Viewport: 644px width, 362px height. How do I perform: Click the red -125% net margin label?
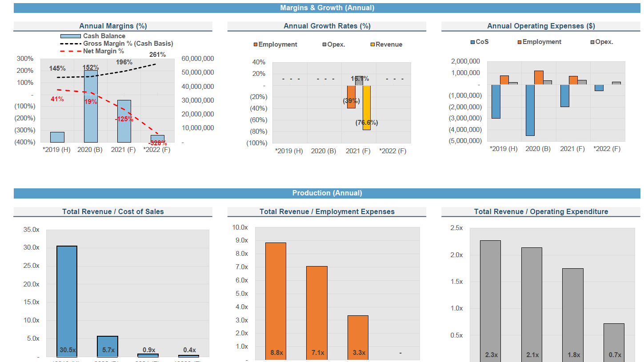[124, 119]
